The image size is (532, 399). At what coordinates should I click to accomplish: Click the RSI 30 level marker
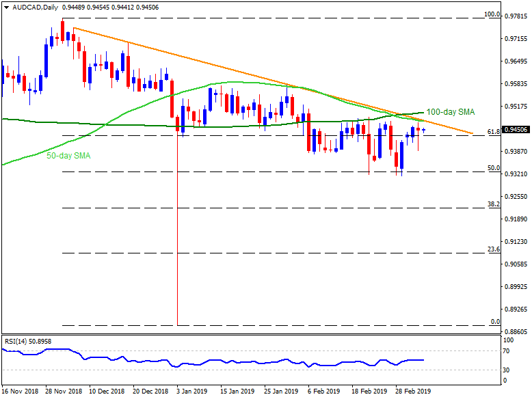508,370
